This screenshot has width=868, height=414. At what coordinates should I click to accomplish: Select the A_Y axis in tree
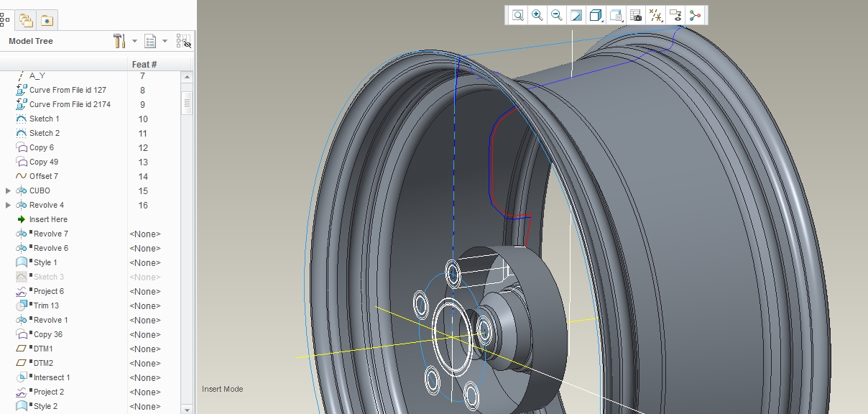coord(37,75)
